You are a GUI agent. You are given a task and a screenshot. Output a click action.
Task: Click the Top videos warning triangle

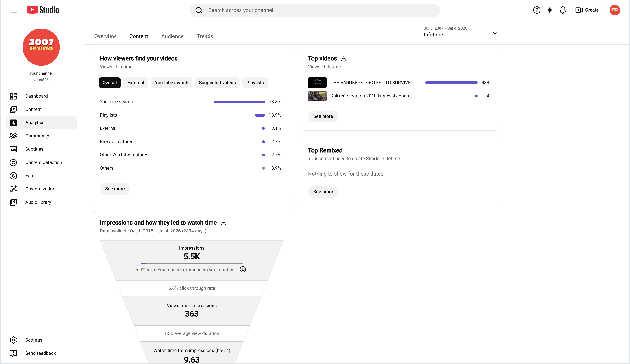[x=344, y=59]
